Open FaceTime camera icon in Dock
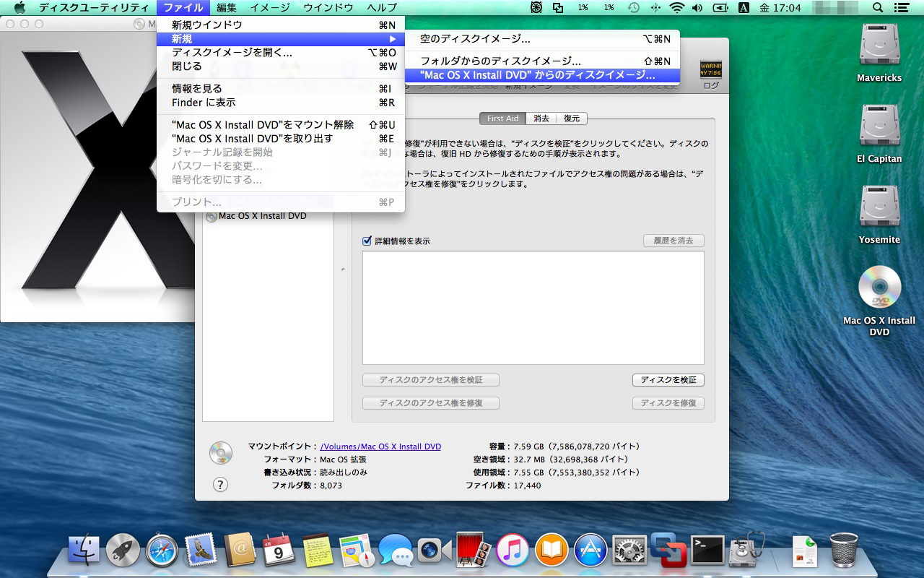This screenshot has height=578, width=924. (x=435, y=551)
